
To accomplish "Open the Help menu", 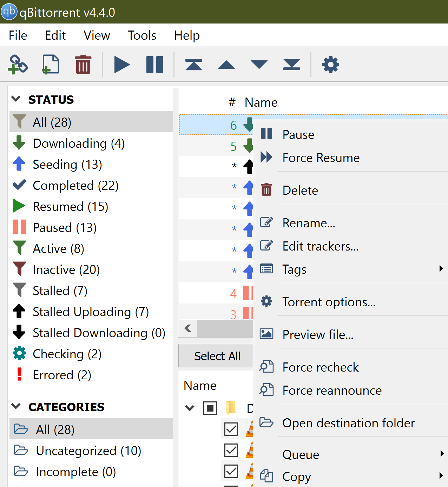I will click(187, 35).
